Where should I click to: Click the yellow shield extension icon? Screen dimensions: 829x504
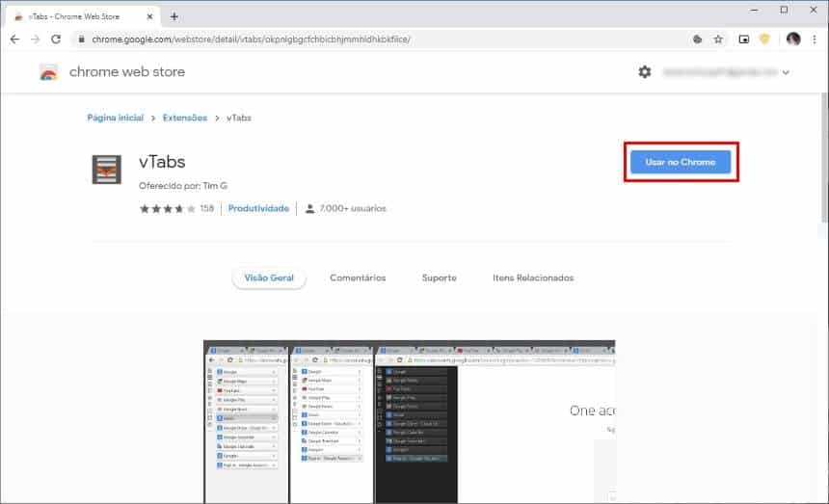point(764,40)
